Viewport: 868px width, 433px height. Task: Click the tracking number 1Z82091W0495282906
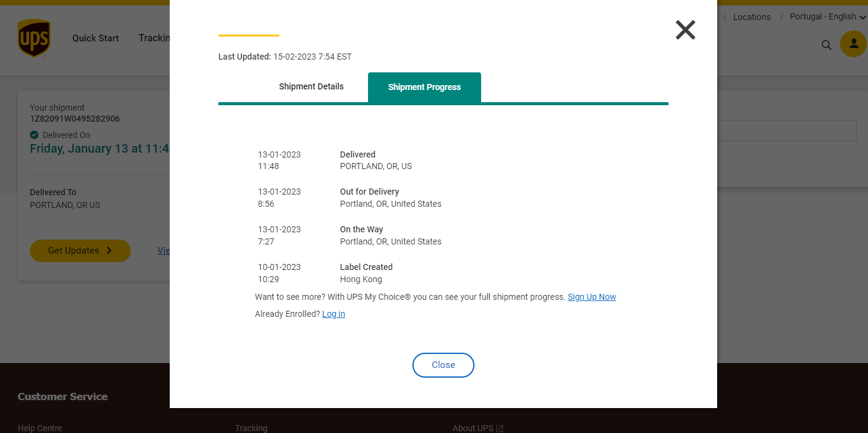pyautogui.click(x=75, y=119)
